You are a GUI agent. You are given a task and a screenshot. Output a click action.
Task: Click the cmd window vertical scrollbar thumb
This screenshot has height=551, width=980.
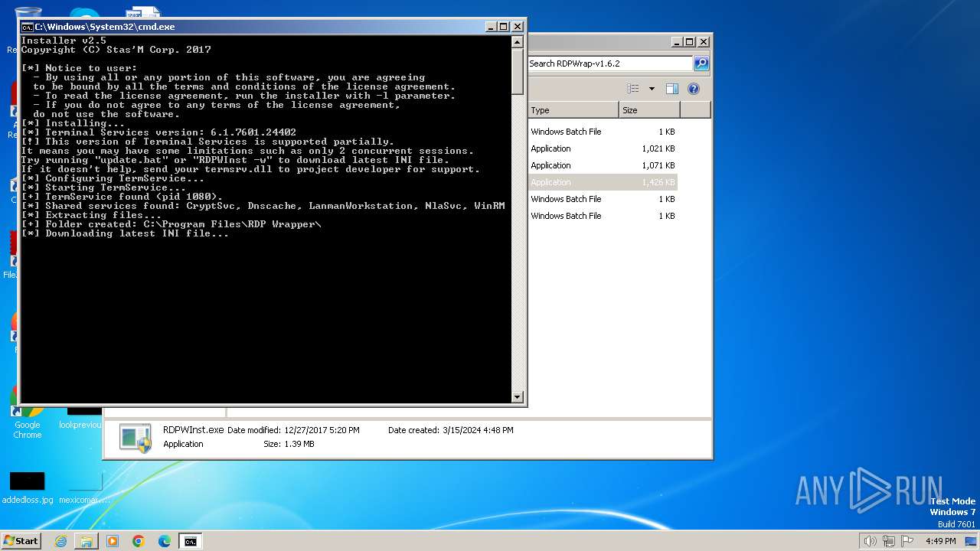point(518,71)
